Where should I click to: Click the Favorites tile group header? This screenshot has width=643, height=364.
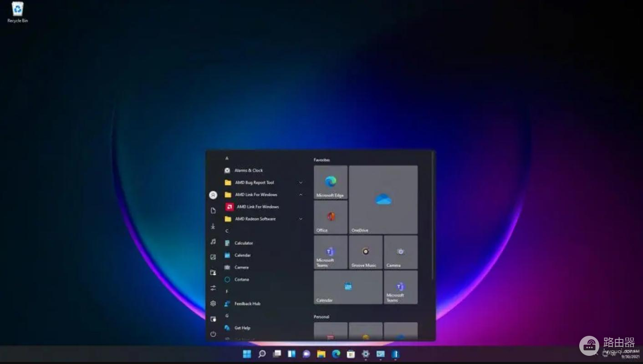[x=321, y=160]
